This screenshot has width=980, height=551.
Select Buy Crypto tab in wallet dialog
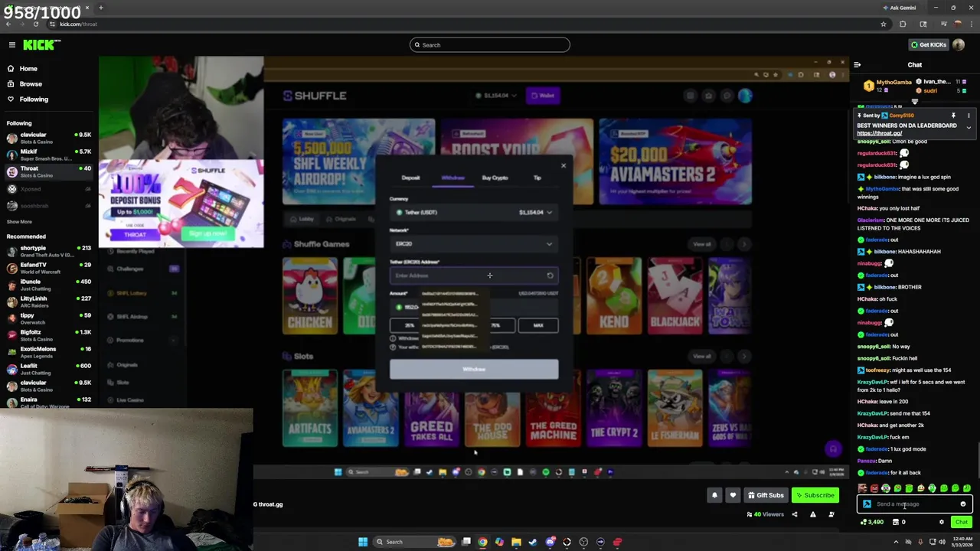[495, 178]
